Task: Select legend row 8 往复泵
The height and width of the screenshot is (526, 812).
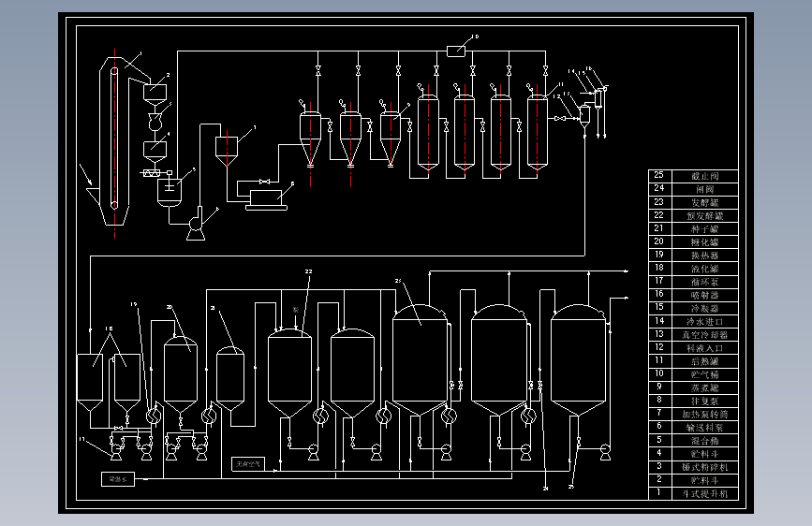Action: coord(693,402)
